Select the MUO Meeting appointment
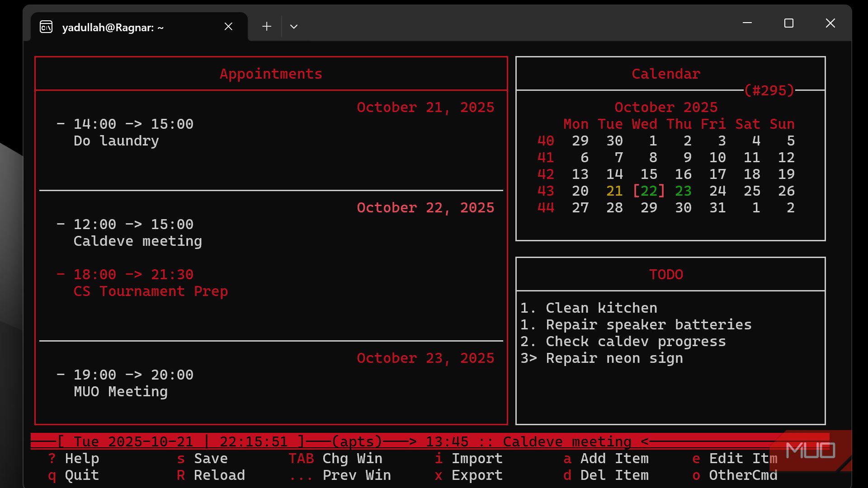868x488 pixels. pos(121,392)
